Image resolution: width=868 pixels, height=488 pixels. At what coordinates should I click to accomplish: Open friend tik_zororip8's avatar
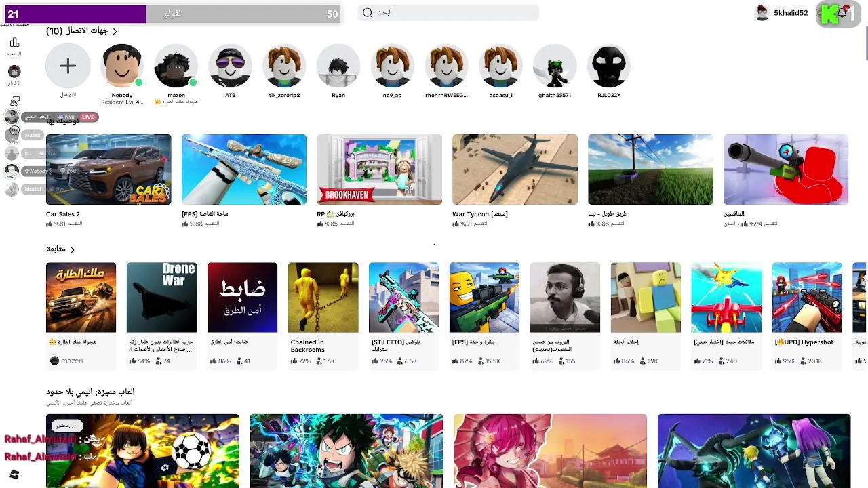point(284,66)
